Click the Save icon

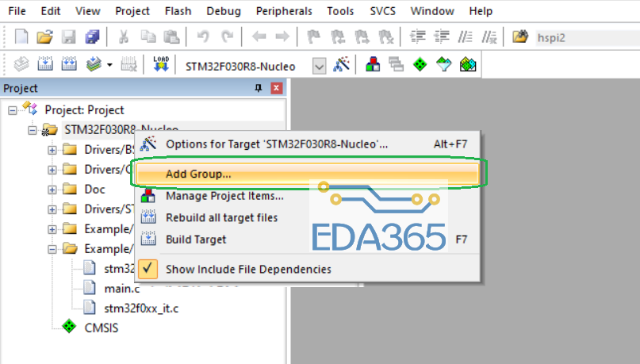point(68,37)
